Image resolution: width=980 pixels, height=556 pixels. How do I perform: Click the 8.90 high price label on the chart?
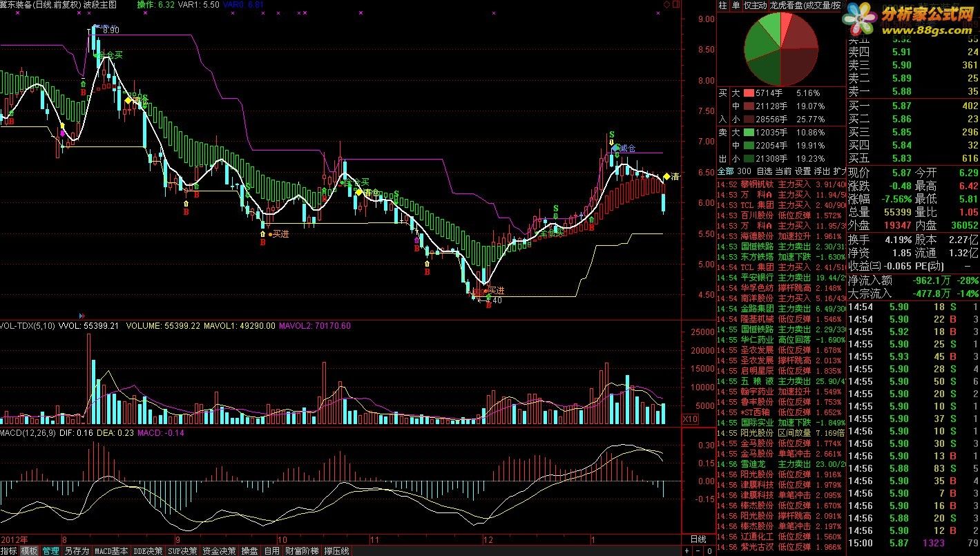coord(111,30)
